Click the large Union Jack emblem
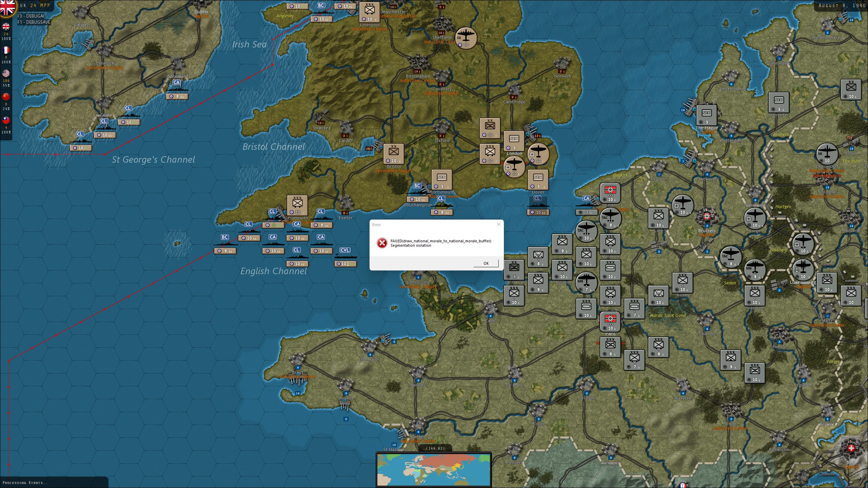 click(x=7, y=7)
